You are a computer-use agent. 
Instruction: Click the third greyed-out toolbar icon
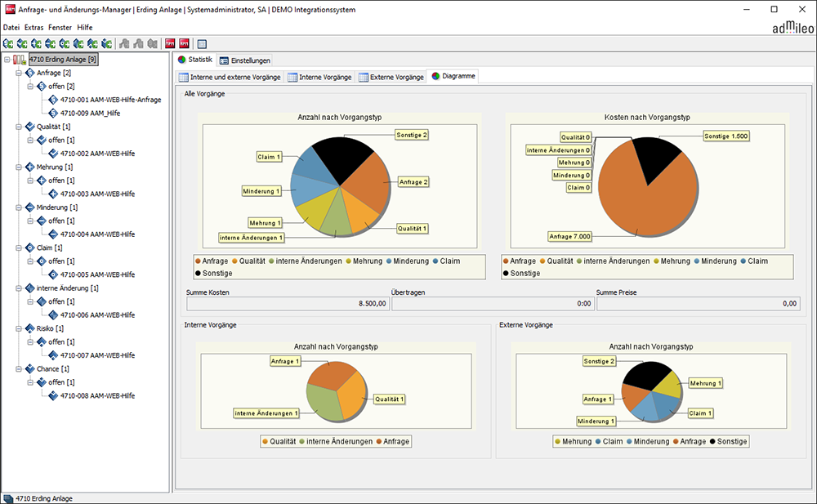pos(153,44)
